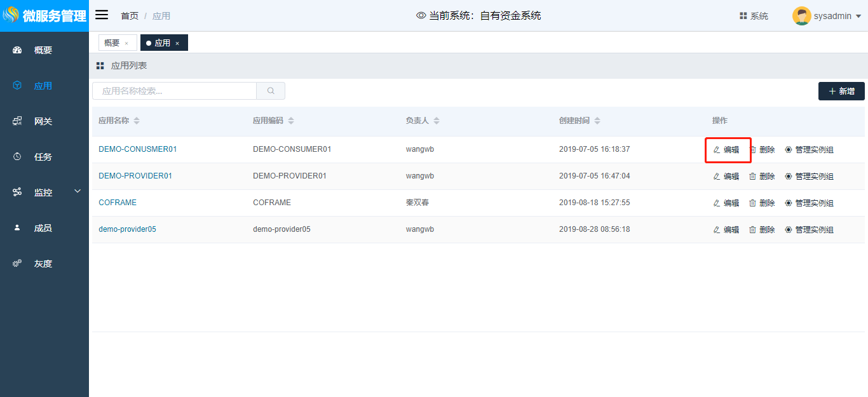Screen dimensions: 868x397
Task: Close the 应用 tab
Action: point(177,43)
